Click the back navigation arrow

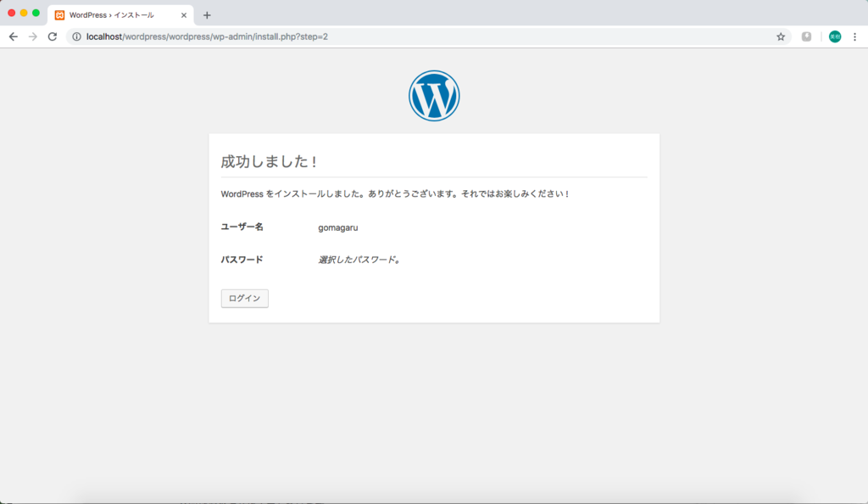point(13,36)
